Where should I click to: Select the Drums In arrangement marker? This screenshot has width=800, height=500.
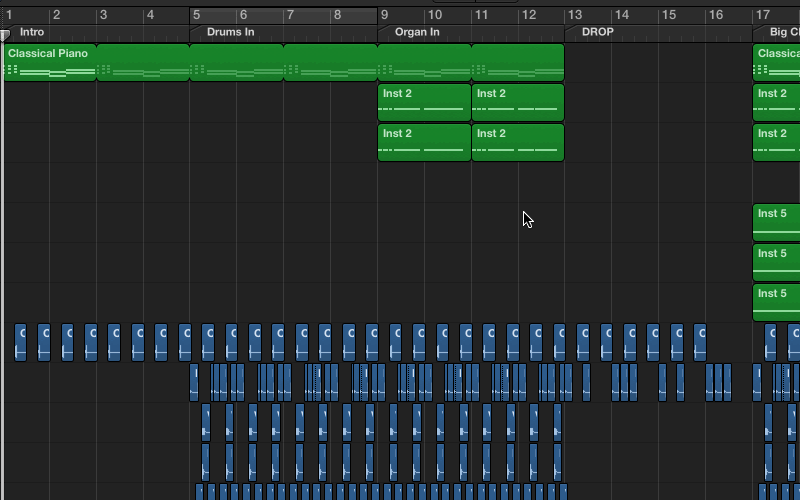(231, 32)
